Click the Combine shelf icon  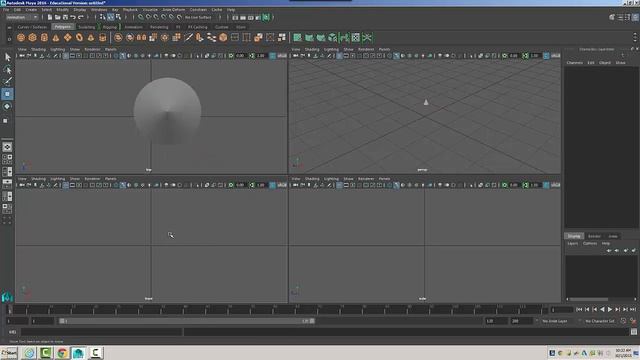[118, 38]
